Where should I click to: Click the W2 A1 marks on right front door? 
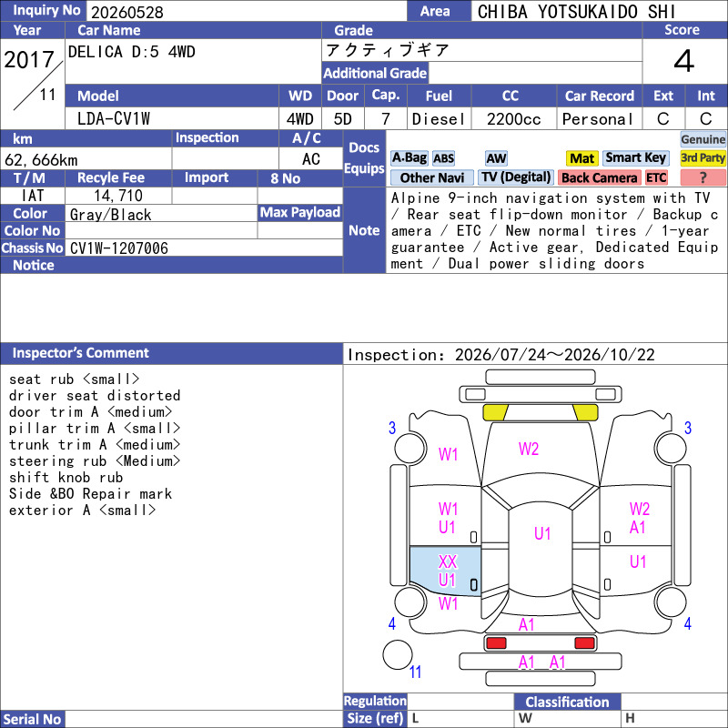click(x=639, y=518)
